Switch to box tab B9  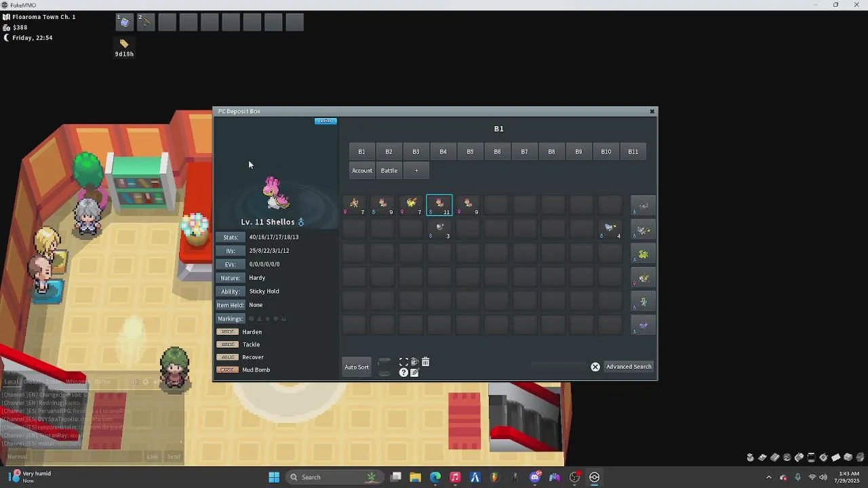click(578, 152)
